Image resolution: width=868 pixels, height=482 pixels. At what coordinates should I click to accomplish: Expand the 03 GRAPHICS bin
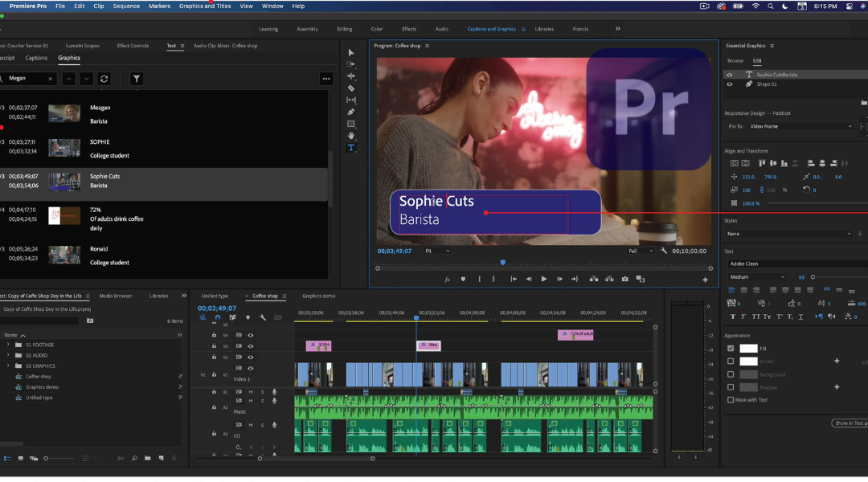pos(8,366)
